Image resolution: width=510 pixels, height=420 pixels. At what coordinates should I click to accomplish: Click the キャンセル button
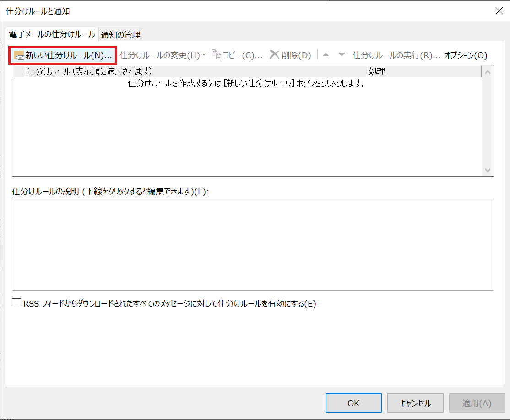click(415, 403)
